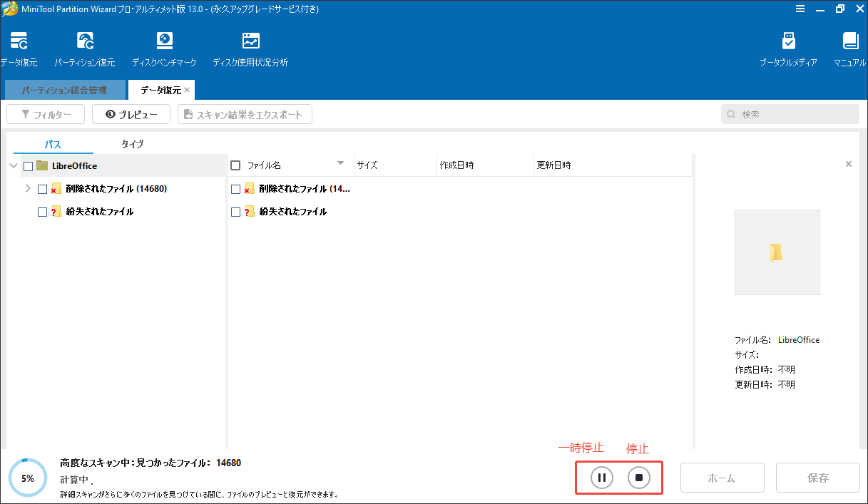Sort by 作成日時 column header

click(485, 165)
